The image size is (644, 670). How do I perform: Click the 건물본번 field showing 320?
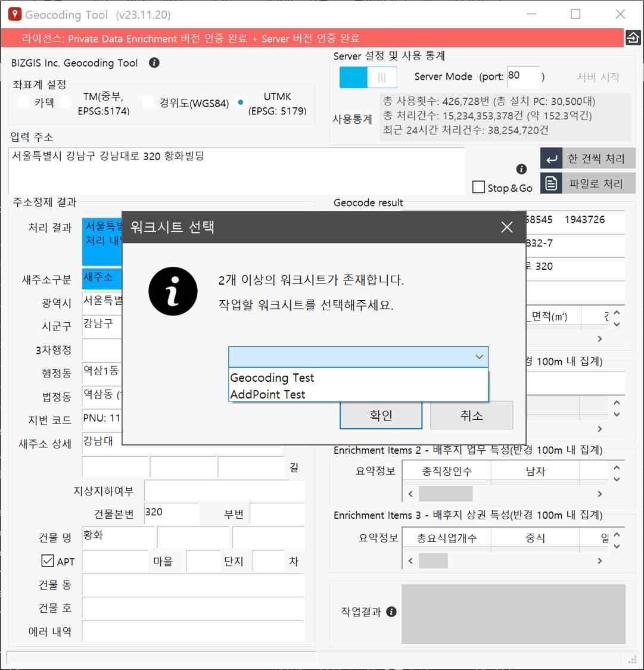point(172,513)
